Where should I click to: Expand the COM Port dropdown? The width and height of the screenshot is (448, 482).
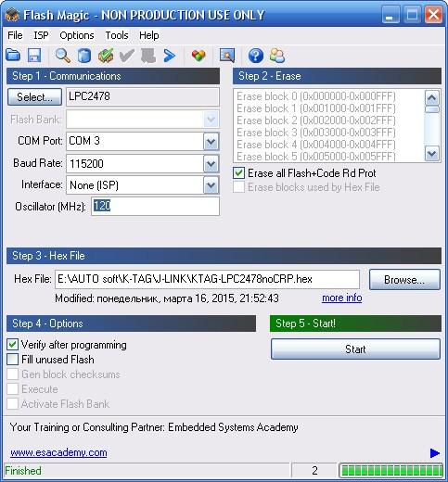point(211,142)
